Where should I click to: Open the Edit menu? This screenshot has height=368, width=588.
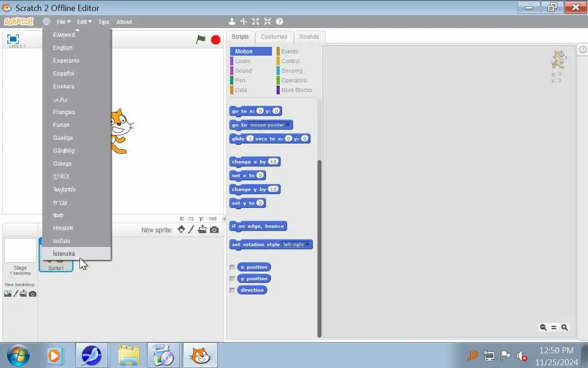point(84,22)
